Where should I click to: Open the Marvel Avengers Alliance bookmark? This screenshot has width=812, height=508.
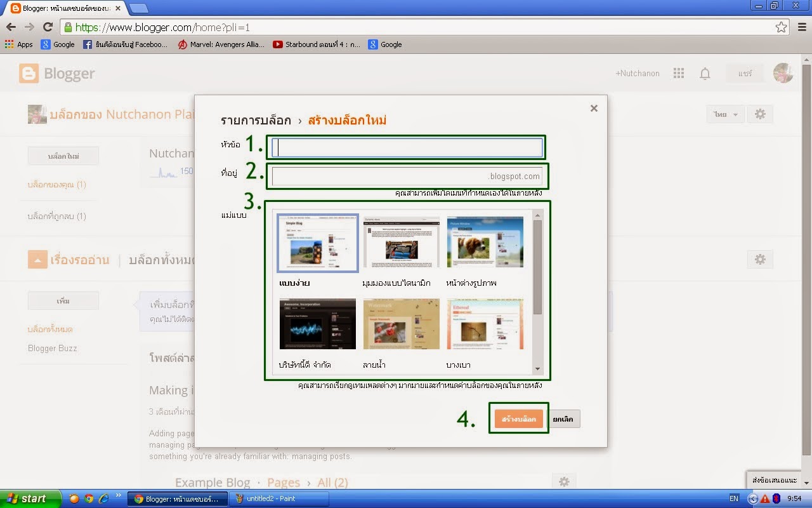221,44
